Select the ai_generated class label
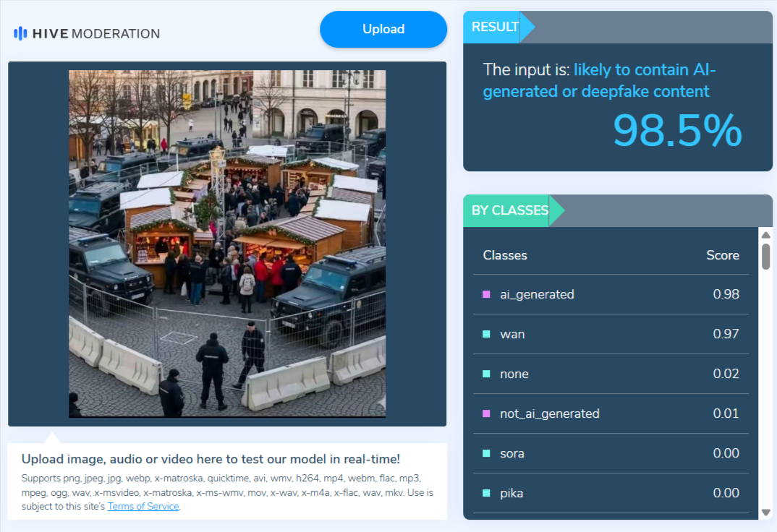777x532 pixels. coord(537,294)
